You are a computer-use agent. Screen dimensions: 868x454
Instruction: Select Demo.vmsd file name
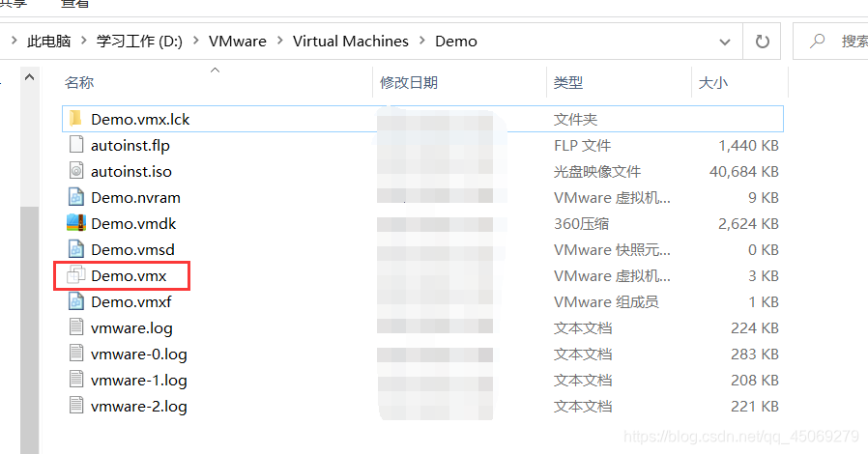point(132,249)
